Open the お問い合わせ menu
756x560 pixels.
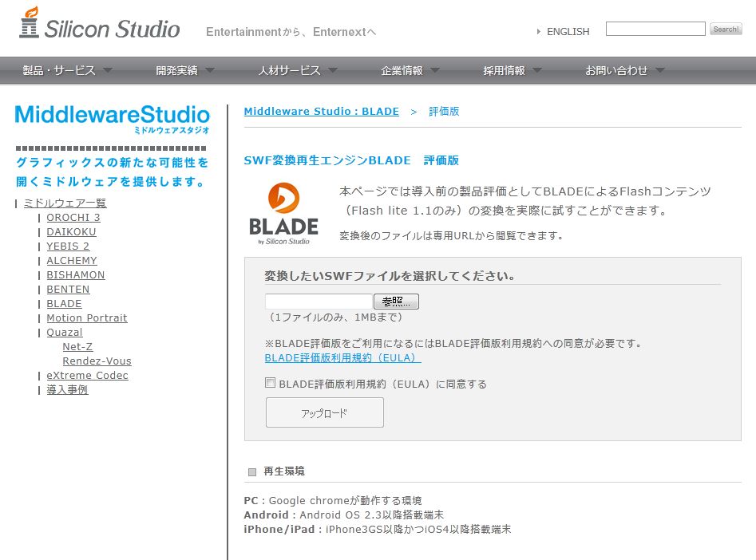616,70
